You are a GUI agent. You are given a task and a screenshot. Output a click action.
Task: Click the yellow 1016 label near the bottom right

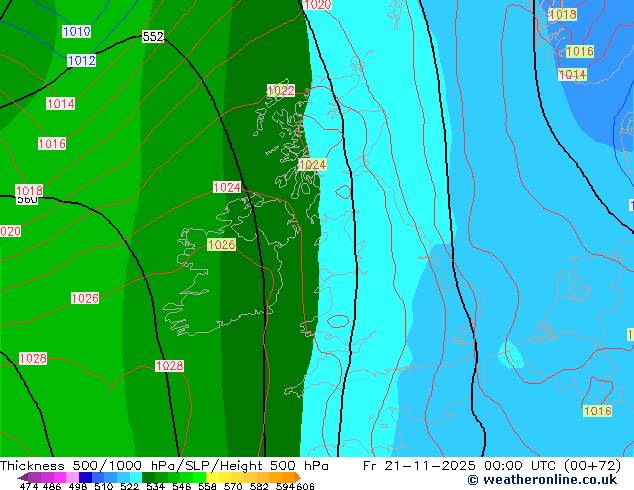(598, 411)
